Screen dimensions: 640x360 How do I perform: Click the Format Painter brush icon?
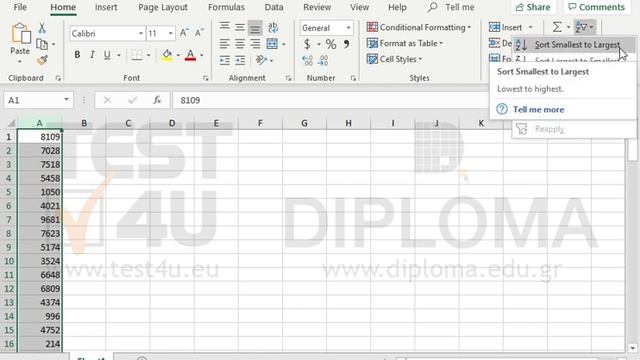(42, 60)
